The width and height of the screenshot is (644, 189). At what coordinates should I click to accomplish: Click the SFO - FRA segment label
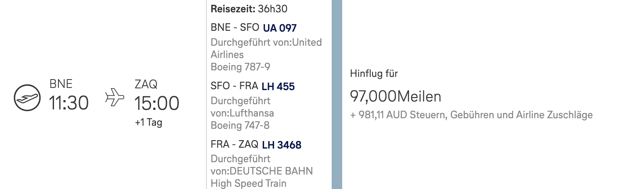(234, 86)
